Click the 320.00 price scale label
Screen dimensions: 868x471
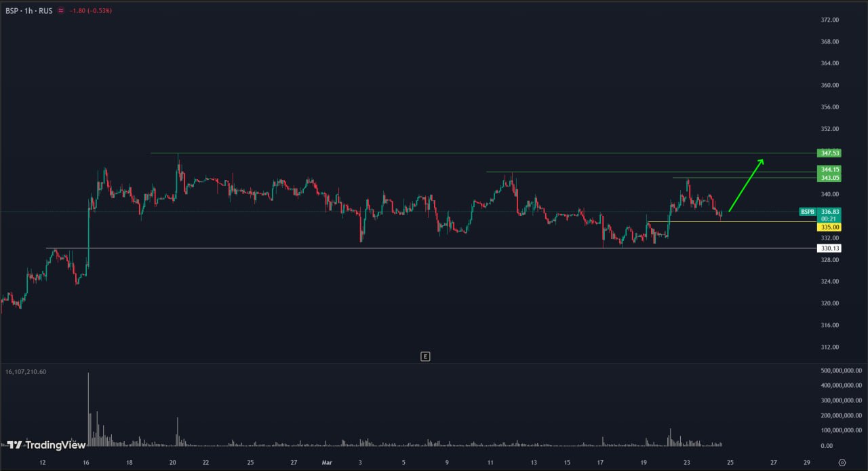click(x=830, y=303)
